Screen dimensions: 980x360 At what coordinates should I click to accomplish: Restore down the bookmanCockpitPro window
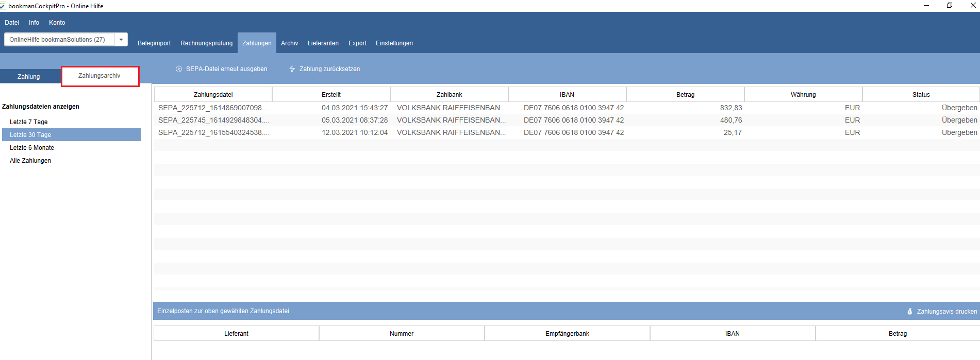click(950, 6)
